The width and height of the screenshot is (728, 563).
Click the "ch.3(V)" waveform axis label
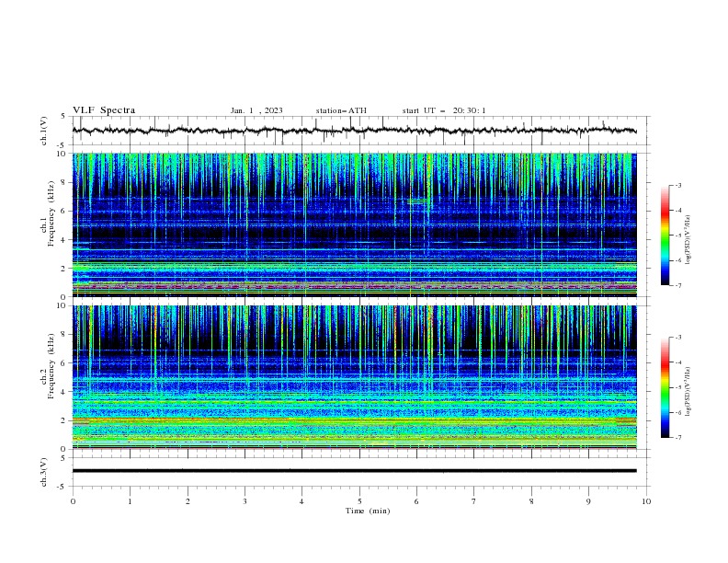(x=44, y=472)
